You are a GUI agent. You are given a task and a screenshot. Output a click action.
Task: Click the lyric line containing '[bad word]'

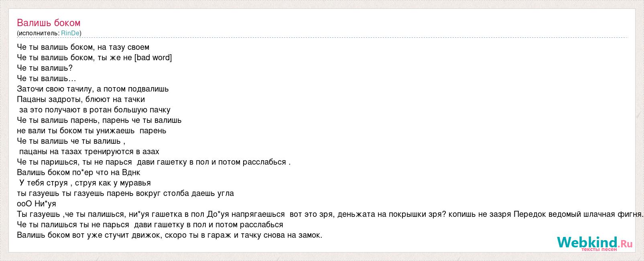tap(94, 57)
